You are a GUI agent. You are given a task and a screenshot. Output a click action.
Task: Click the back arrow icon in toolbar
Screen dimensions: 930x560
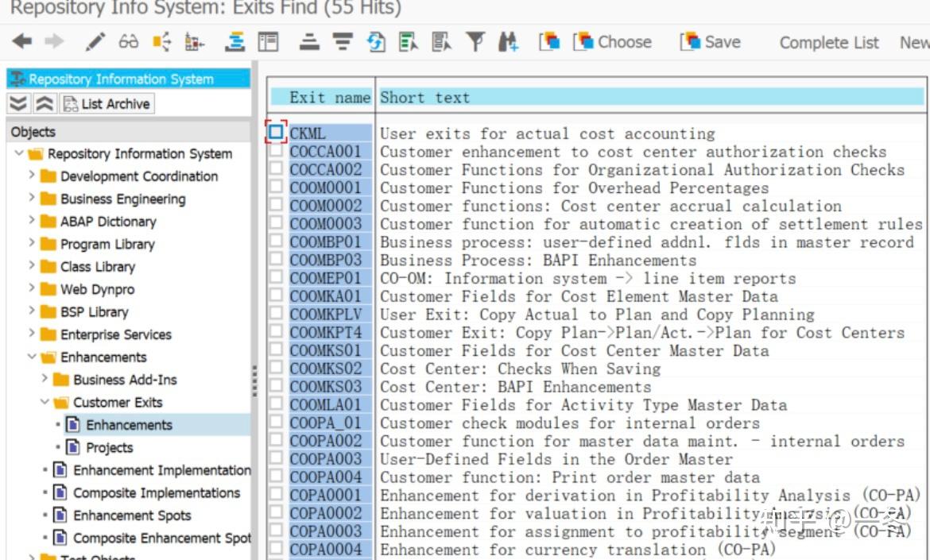pyautogui.click(x=22, y=42)
